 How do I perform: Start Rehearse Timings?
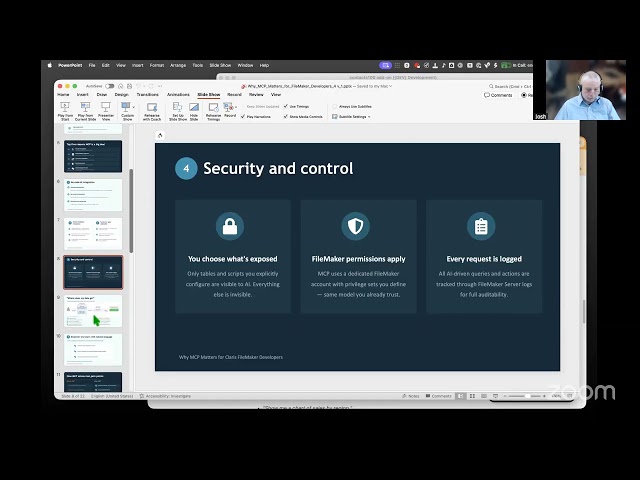click(213, 111)
